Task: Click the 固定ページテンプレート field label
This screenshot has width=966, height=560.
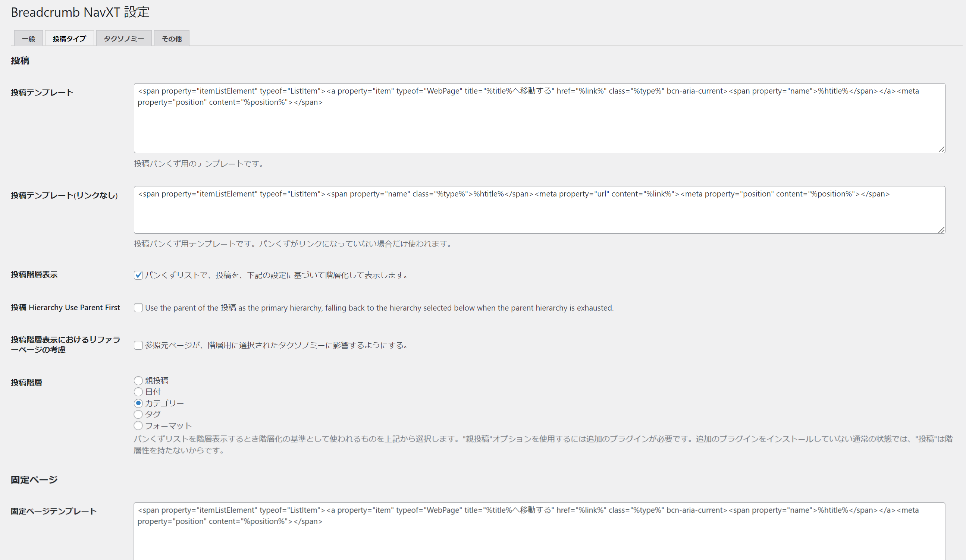Action: point(53,511)
